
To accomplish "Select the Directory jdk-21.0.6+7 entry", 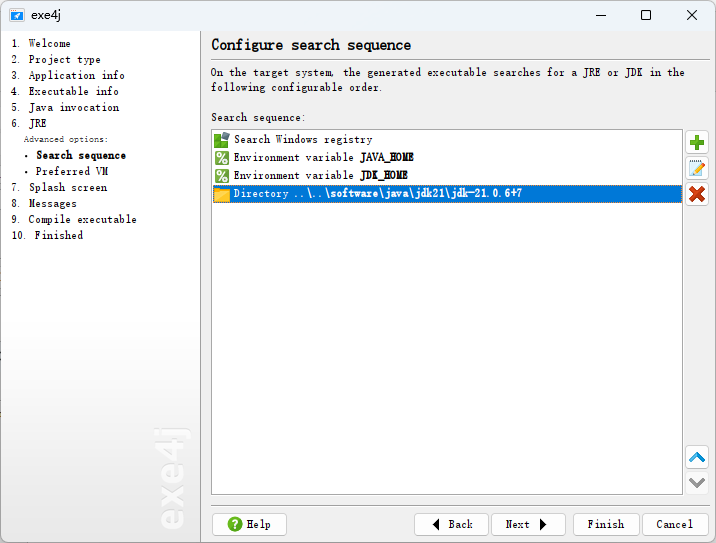I will point(447,194).
